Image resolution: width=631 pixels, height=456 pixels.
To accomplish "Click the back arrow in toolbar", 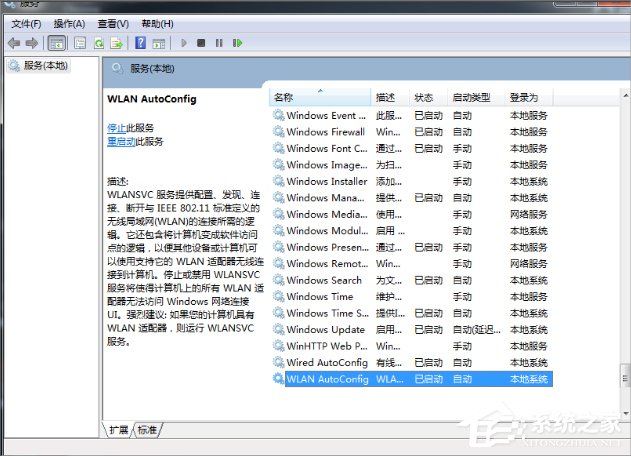I will [x=13, y=43].
